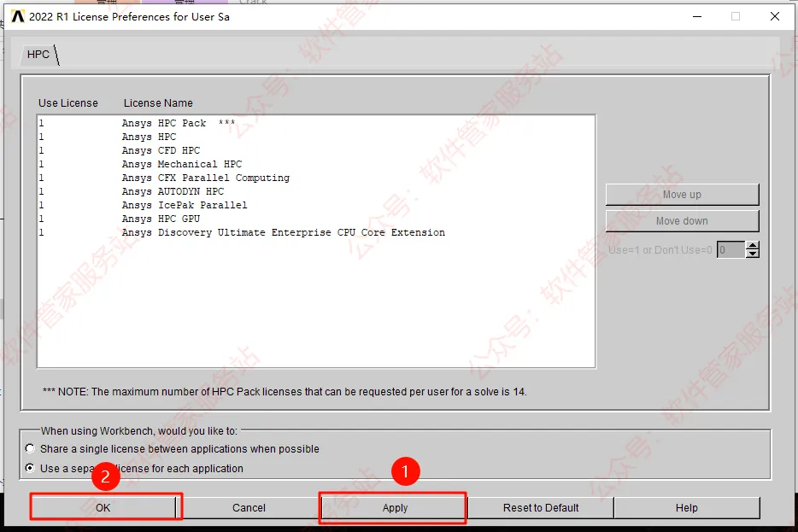Click the OK button
This screenshot has width=798, height=532.
103,507
